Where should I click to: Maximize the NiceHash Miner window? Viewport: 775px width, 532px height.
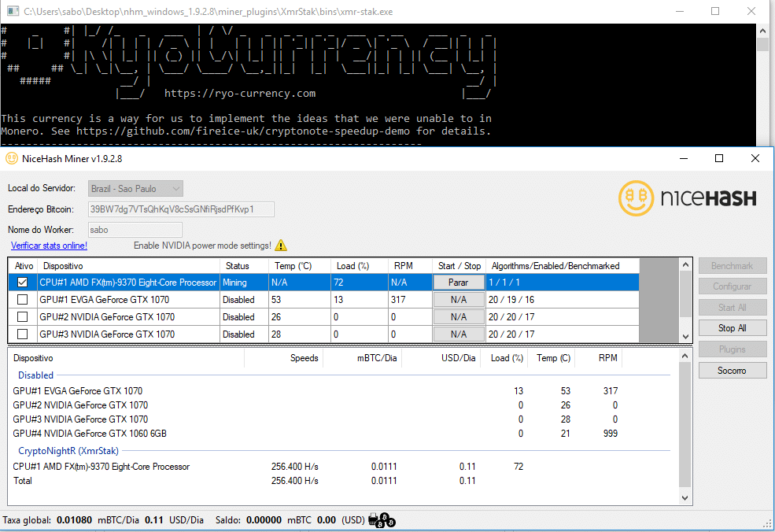(x=718, y=158)
